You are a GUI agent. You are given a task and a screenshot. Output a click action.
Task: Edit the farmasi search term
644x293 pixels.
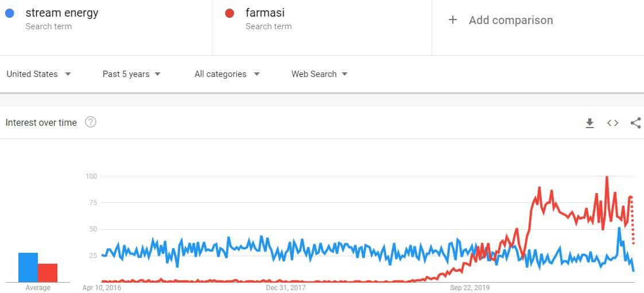(x=265, y=13)
